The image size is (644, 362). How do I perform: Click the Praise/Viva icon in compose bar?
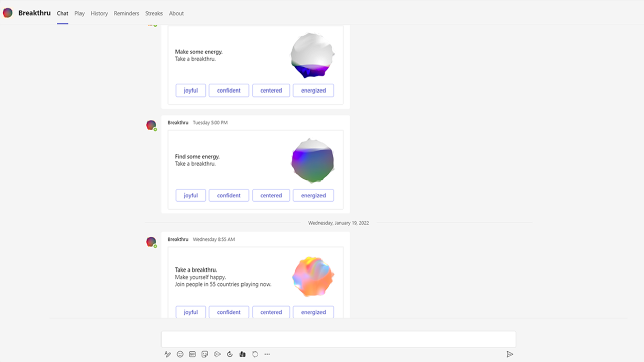pos(243,354)
